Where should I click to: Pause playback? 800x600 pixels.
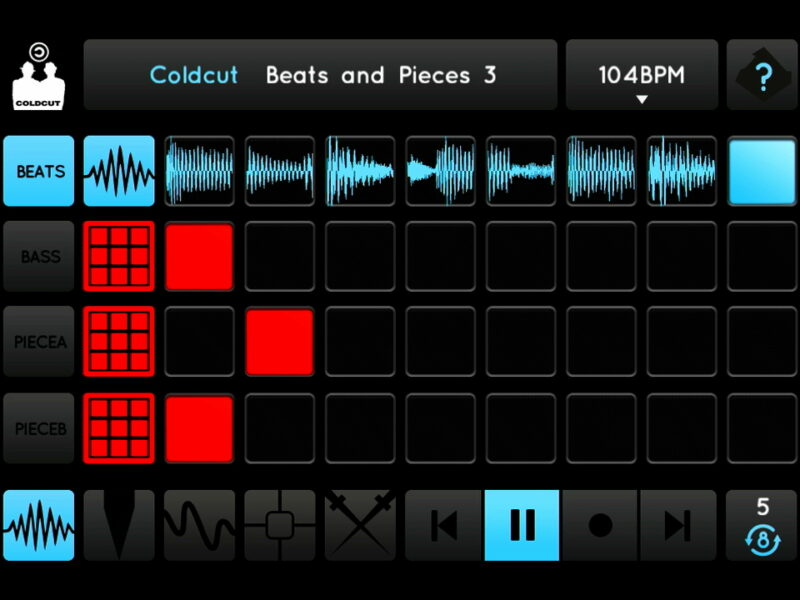[522, 525]
